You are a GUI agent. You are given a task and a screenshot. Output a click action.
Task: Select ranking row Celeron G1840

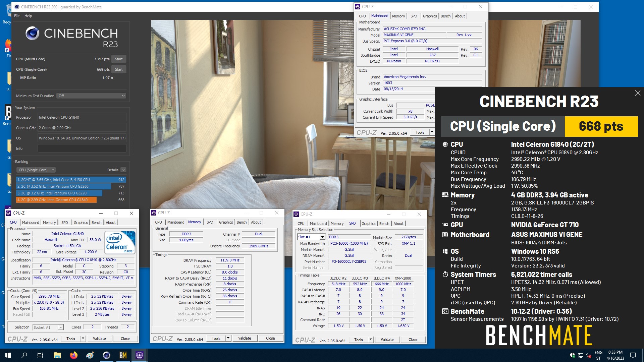tap(71, 200)
